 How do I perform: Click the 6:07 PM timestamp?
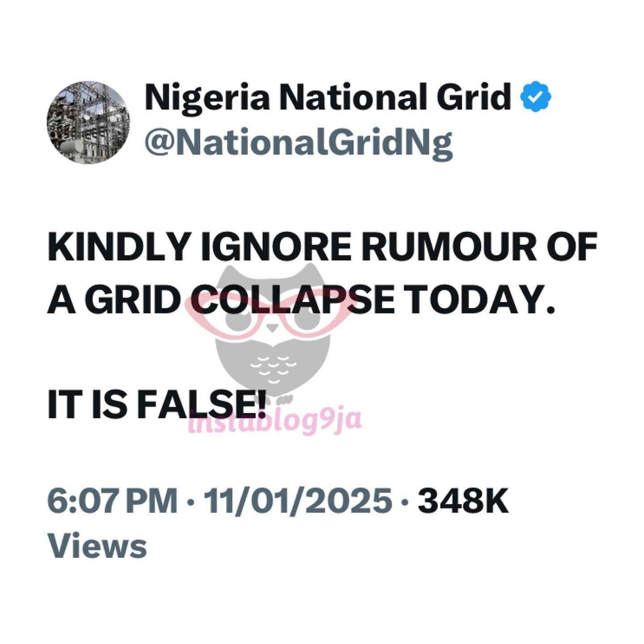[x=113, y=502]
